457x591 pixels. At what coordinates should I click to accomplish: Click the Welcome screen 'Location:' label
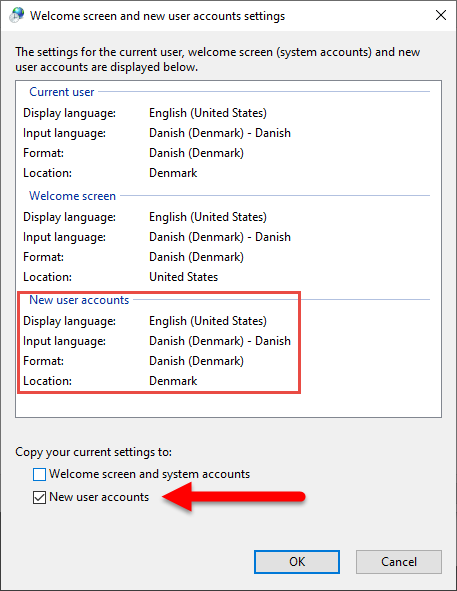[x=48, y=277]
